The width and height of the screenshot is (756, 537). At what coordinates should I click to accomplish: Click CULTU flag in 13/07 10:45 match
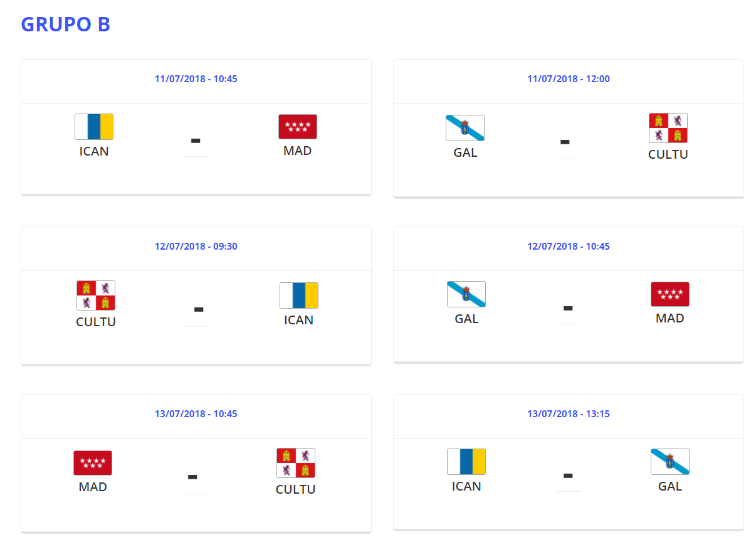click(296, 463)
